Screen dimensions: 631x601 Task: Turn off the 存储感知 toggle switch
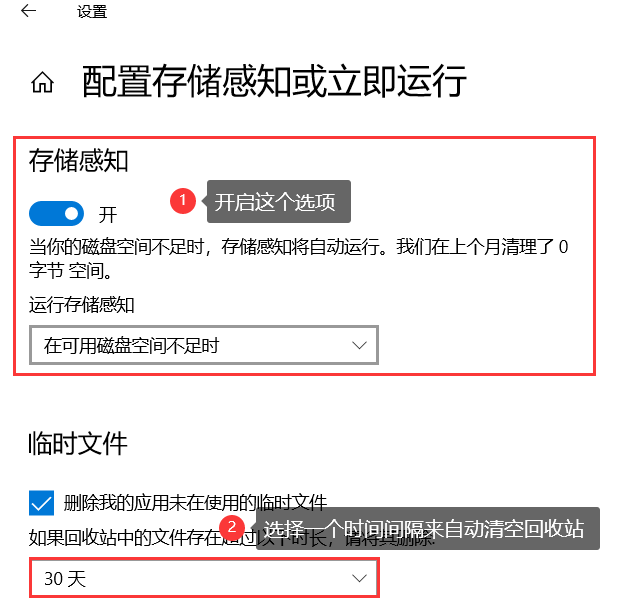pos(56,213)
